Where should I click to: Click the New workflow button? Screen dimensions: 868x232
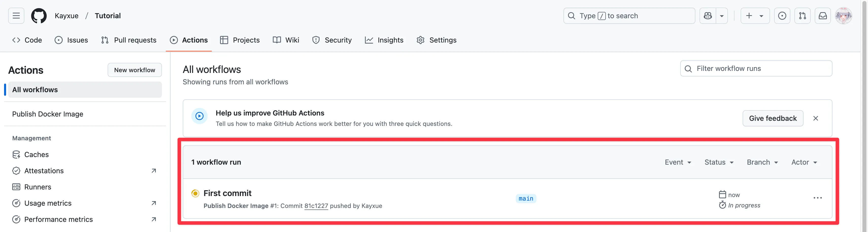point(135,70)
